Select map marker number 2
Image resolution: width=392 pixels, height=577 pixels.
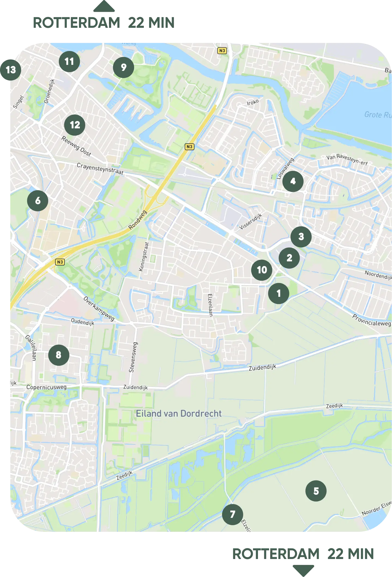[x=289, y=258]
